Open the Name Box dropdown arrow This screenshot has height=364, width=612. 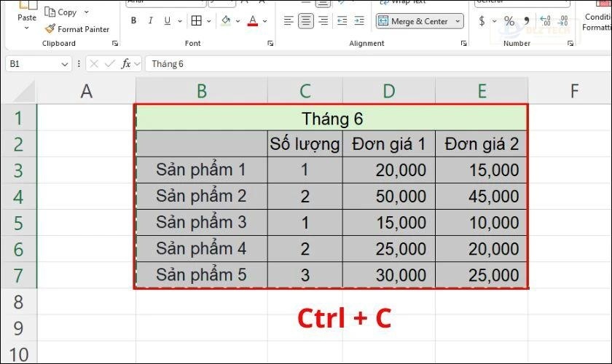[x=65, y=64]
